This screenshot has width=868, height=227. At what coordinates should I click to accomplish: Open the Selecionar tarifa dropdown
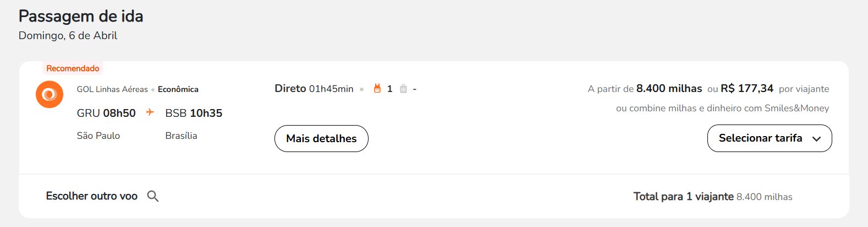pyautogui.click(x=770, y=138)
